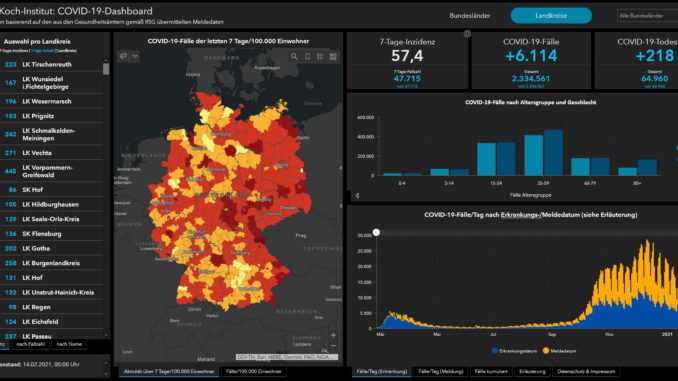Click the expand icon above 7-Tage-Inzidenz panel
678x381 pixels.
(x=467, y=34)
